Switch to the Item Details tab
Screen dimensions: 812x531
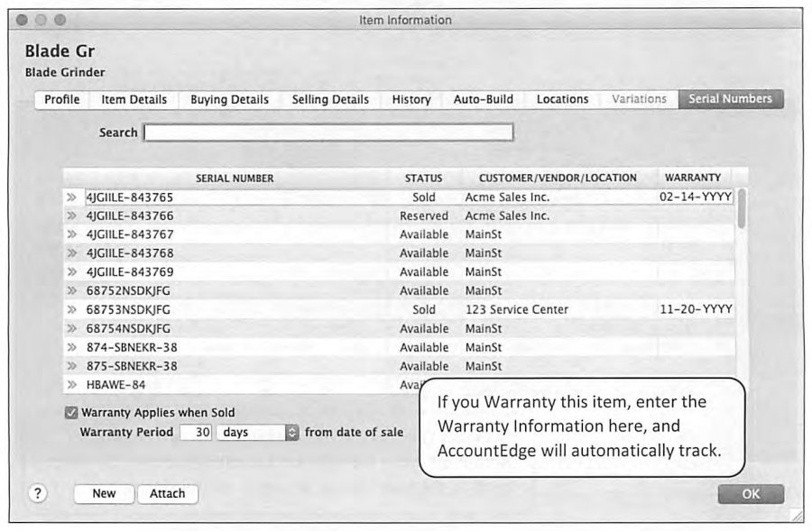pyautogui.click(x=134, y=99)
